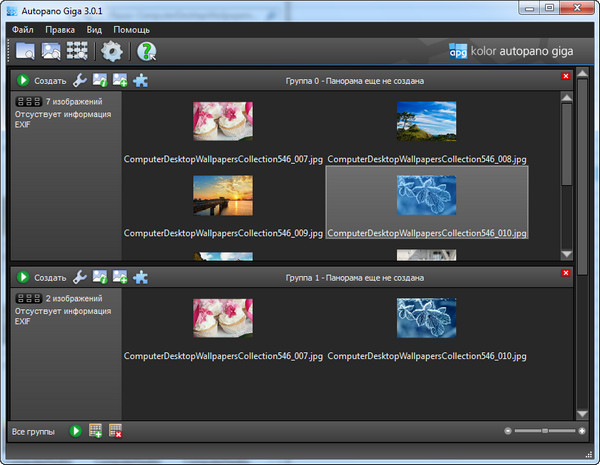Open batch renderer grid icon in main toolbar
Screen dimensions: 600x465
click(x=77, y=51)
